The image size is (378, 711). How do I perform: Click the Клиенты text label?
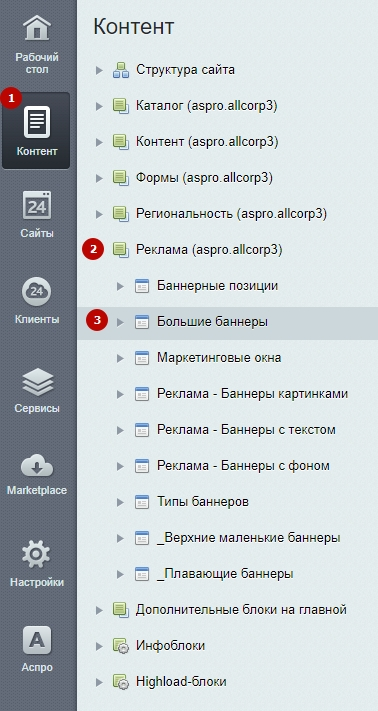click(37, 319)
